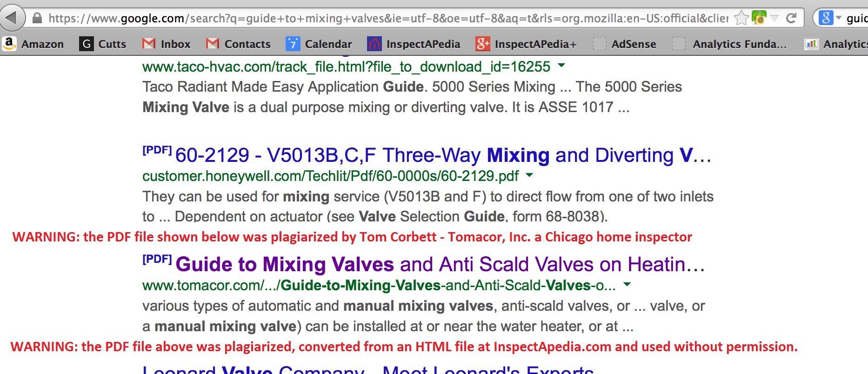Screen dimensions: 868x374
Task: Open the Calendar bookmark
Action: click(319, 44)
